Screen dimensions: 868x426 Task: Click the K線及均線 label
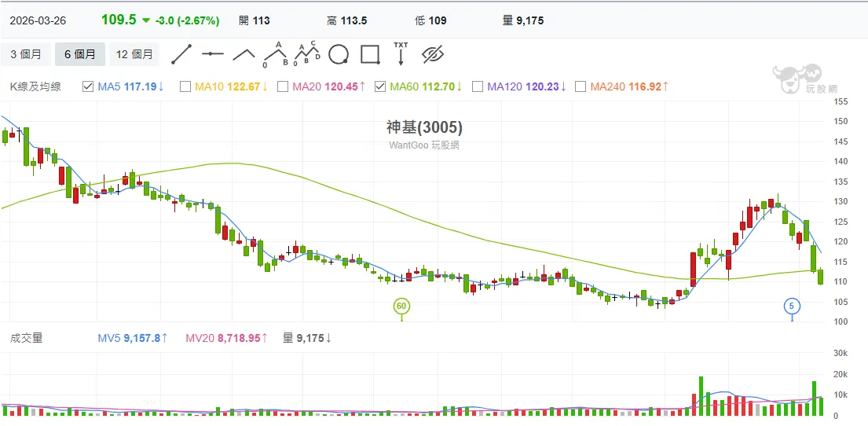point(35,86)
